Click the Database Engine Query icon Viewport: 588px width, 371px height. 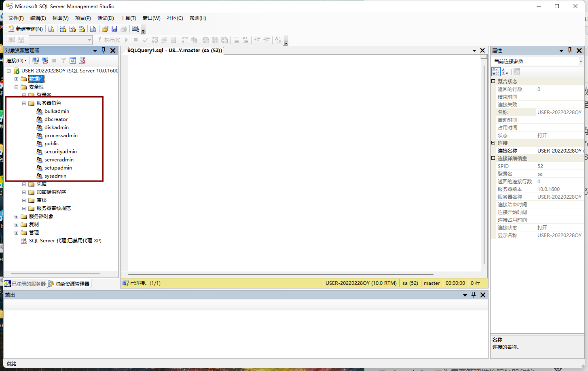[x=51, y=29]
